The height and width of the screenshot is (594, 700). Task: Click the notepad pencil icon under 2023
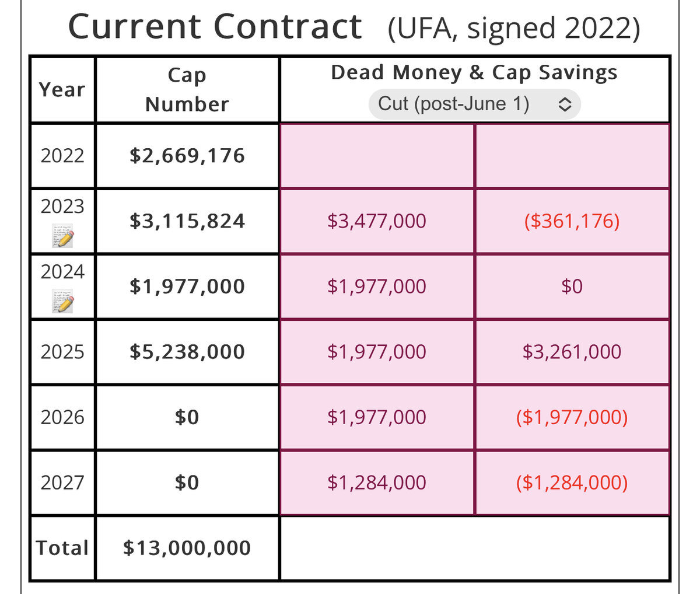62,237
